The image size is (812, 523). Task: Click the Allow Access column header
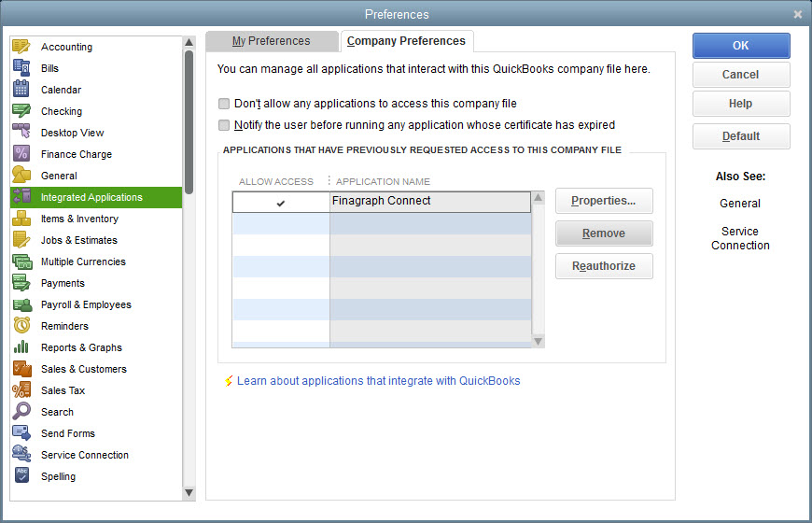tap(276, 181)
